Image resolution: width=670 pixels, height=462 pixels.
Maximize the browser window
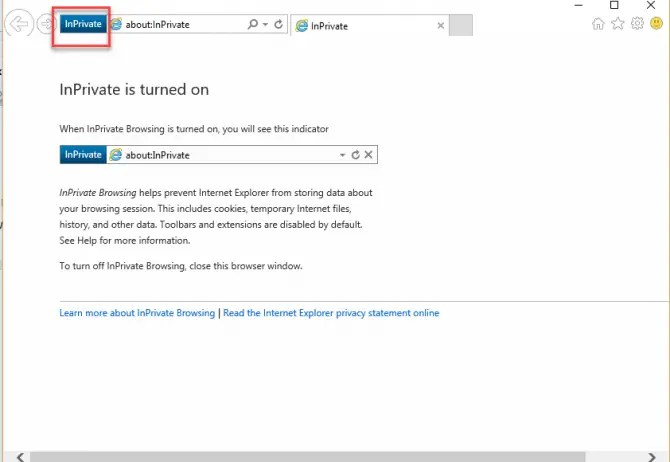(x=614, y=5)
